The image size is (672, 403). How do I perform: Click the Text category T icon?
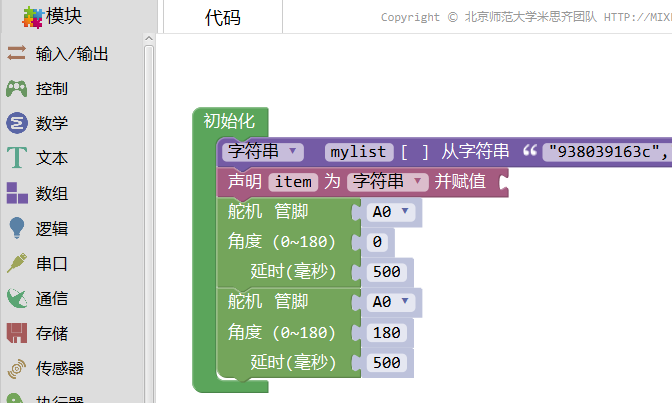click(17, 158)
